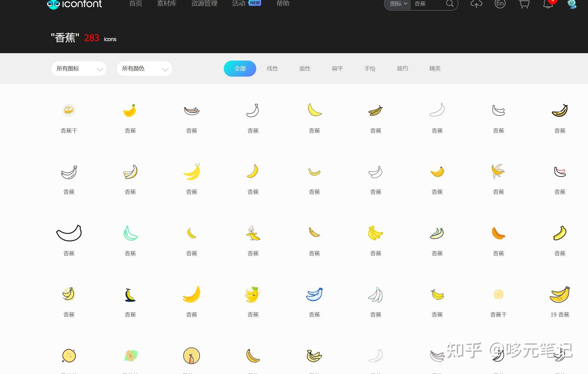The width and height of the screenshot is (588, 374).
Task: Click the iconfont logo
Action: click(74, 4)
